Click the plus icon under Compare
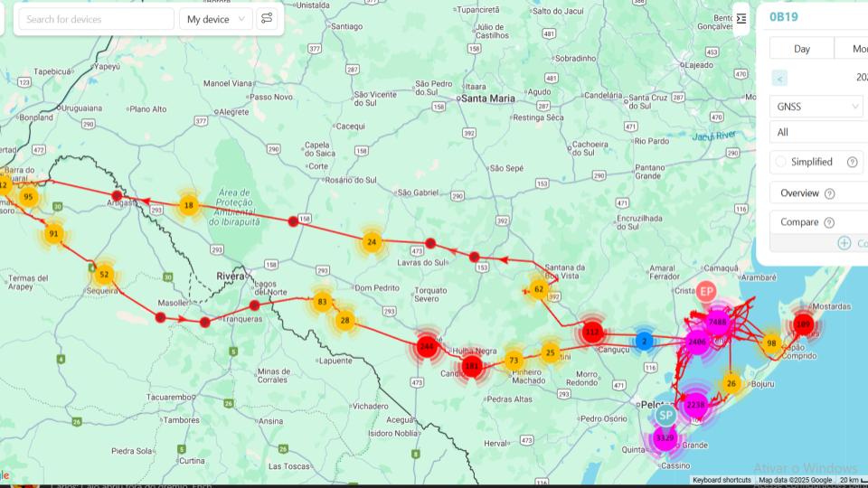This screenshot has width=868, height=488. click(x=844, y=243)
